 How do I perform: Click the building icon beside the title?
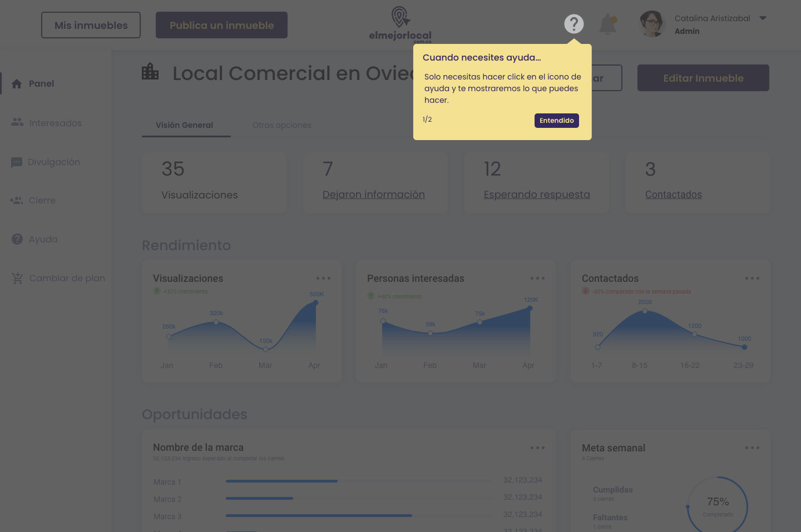click(150, 72)
